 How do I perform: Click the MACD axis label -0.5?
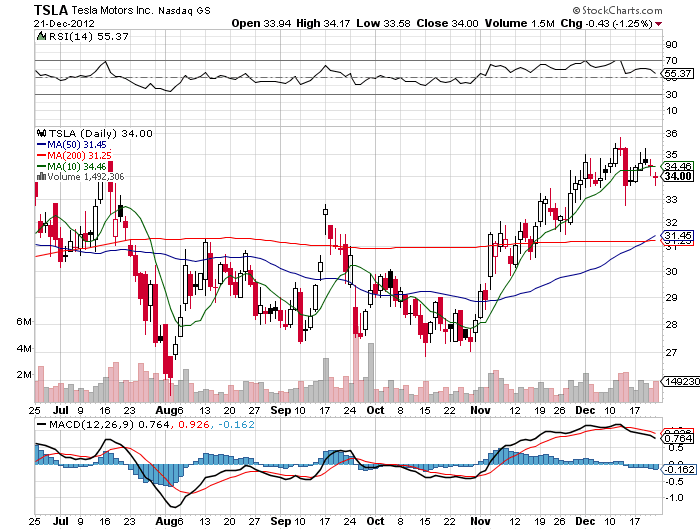[x=675, y=481]
